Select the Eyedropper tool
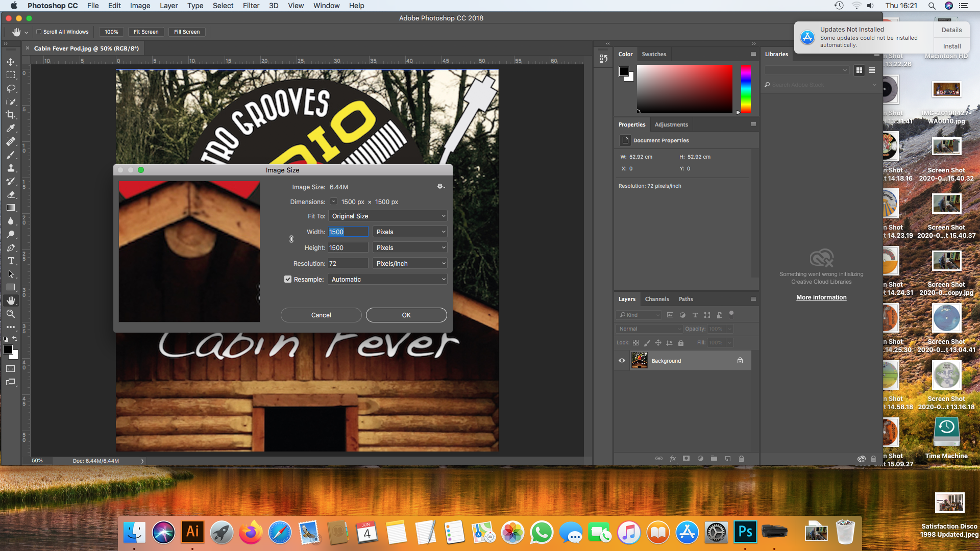 (10, 128)
